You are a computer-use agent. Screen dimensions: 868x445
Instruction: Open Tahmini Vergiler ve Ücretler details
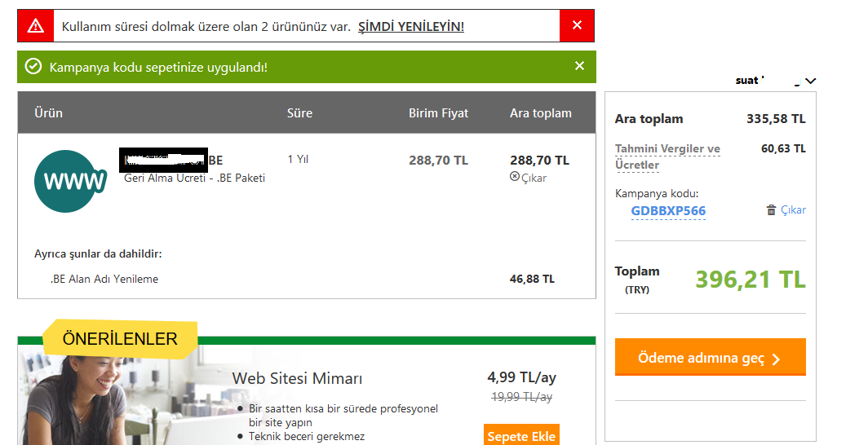click(667, 156)
